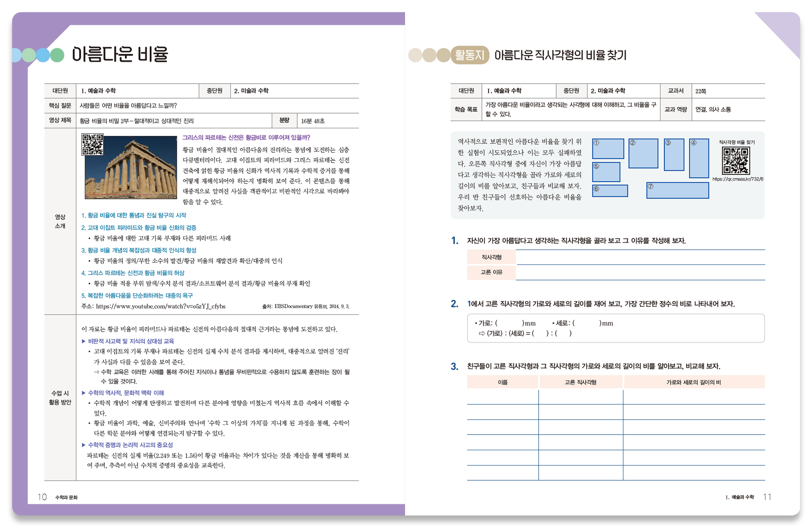The width and height of the screenshot is (812, 527).
Task: Select rectangle number ①
Action: click(608, 149)
